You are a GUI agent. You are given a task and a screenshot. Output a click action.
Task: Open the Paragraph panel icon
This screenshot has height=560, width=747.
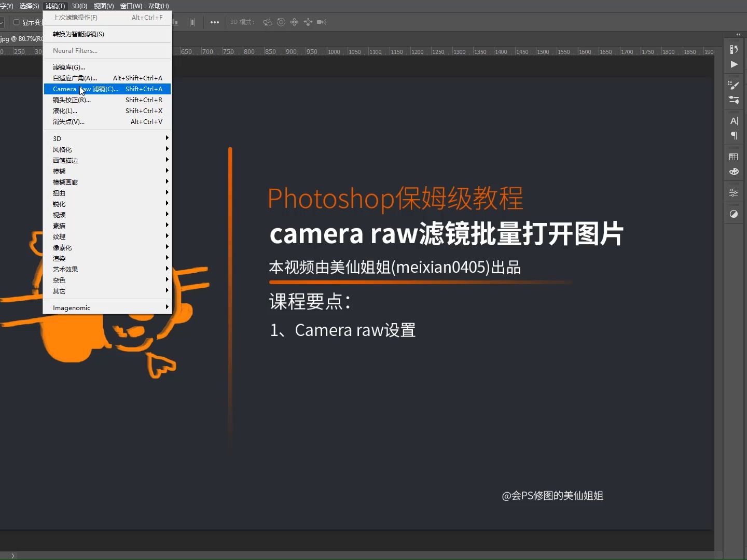tap(734, 136)
